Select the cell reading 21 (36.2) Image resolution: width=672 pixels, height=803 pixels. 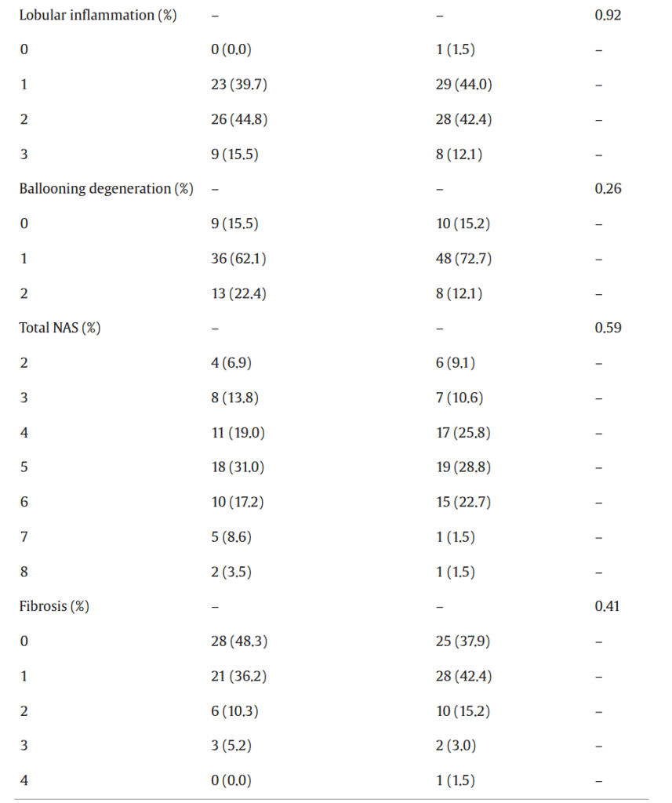pos(239,676)
